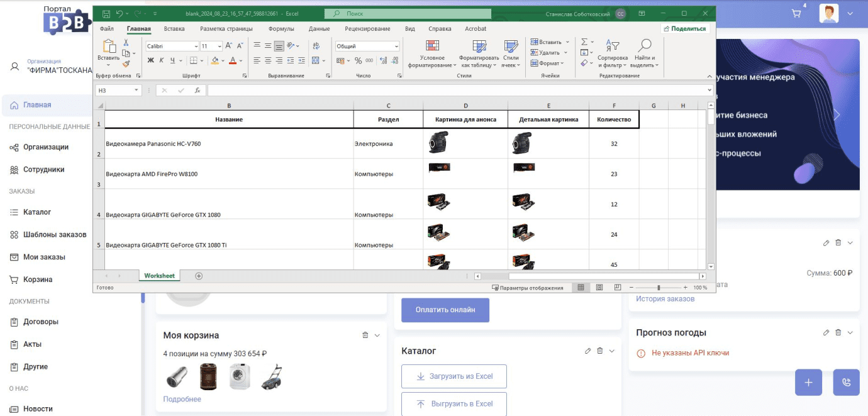Click the insert function fx icon

(198, 91)
